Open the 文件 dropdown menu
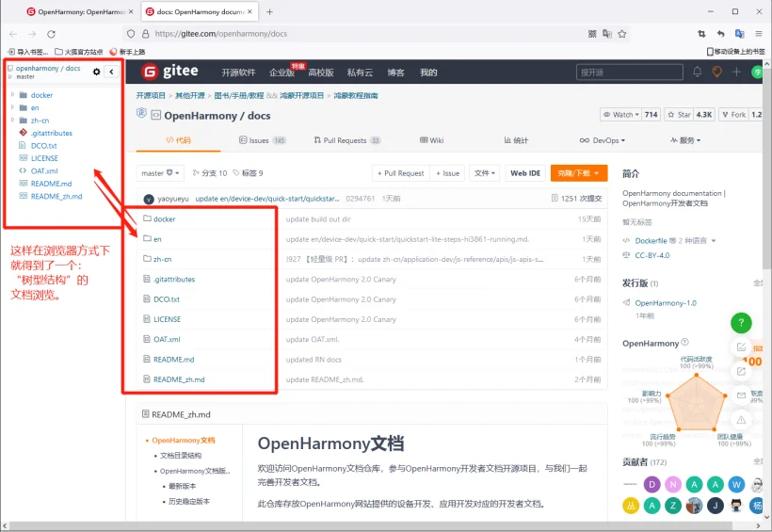772x532 pixels. tap(485, 173)
